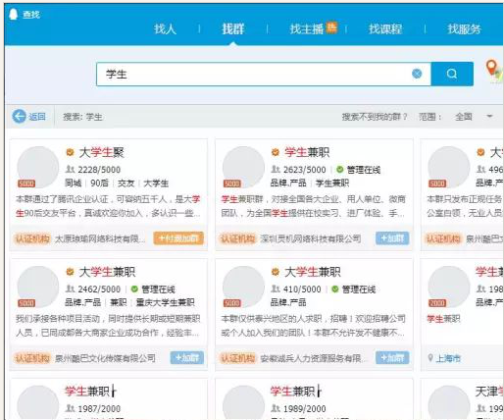This screenshot has width=504, height=420.
Task: Click the 返回 link
Action: 36,117
